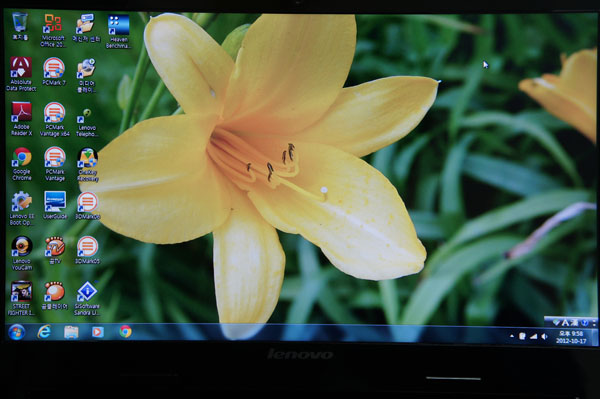This screenshot has height=399, width=600.
Task: Open the Windows Start menu orb
Action: pyautogui.click(x=16, y=332)
